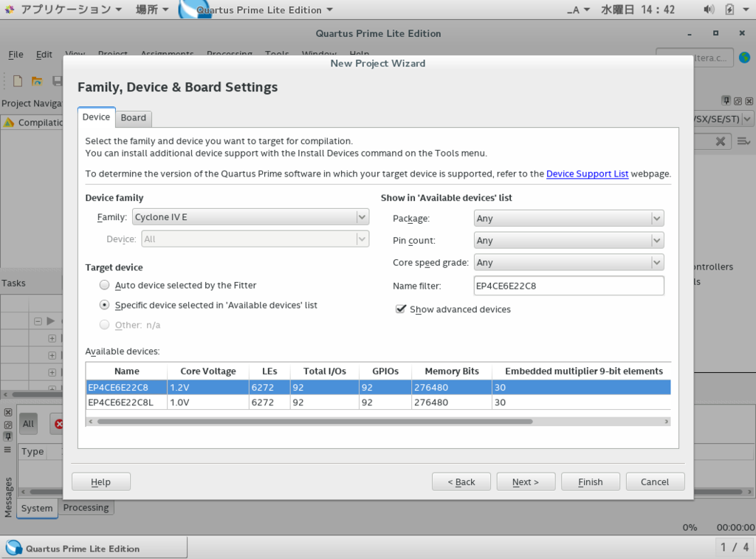Viewport: 756px width, 559px height.
Task: Click the Quartus Prime Lite Edition taskbar item
Action: point(94,549)
